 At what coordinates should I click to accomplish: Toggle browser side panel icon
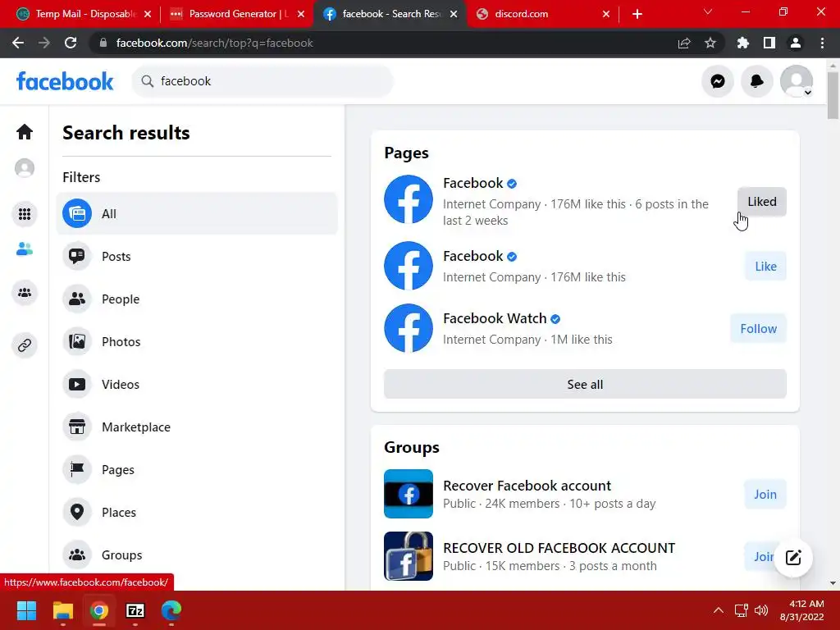click(769, 43)
